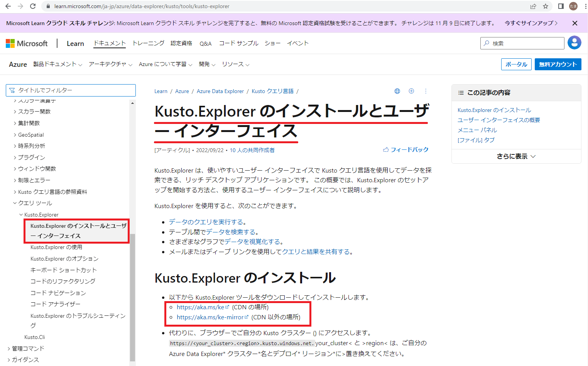Viewport: 588px width, 366px height.
Task: Expand the アーキテクチャ dropdown
Action: coord(110,64)
